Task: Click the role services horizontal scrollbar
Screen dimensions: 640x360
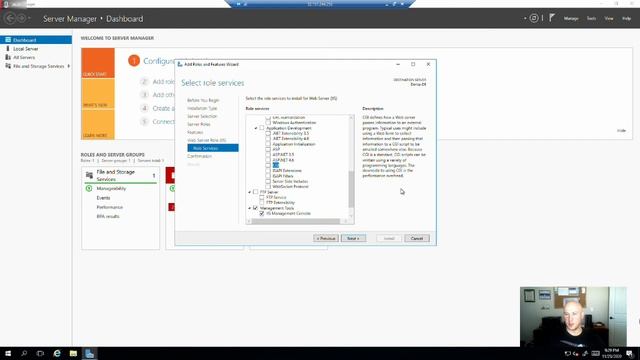Action: (296, 221)
